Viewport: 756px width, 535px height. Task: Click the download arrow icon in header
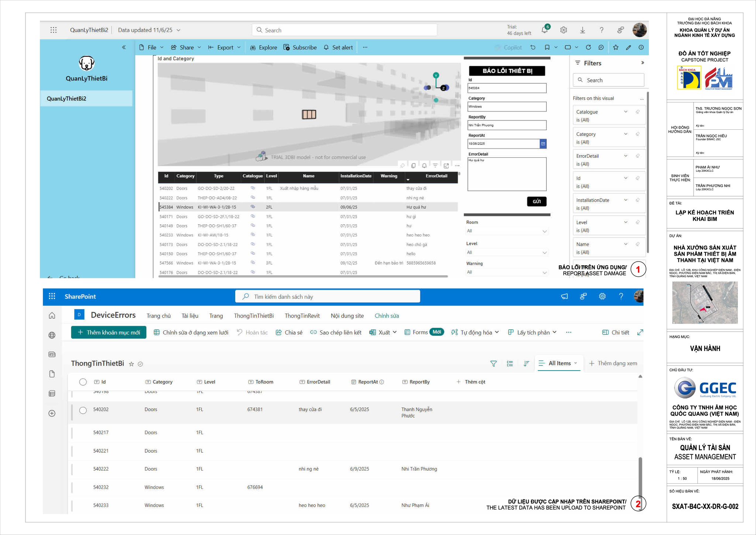point(583,30)
